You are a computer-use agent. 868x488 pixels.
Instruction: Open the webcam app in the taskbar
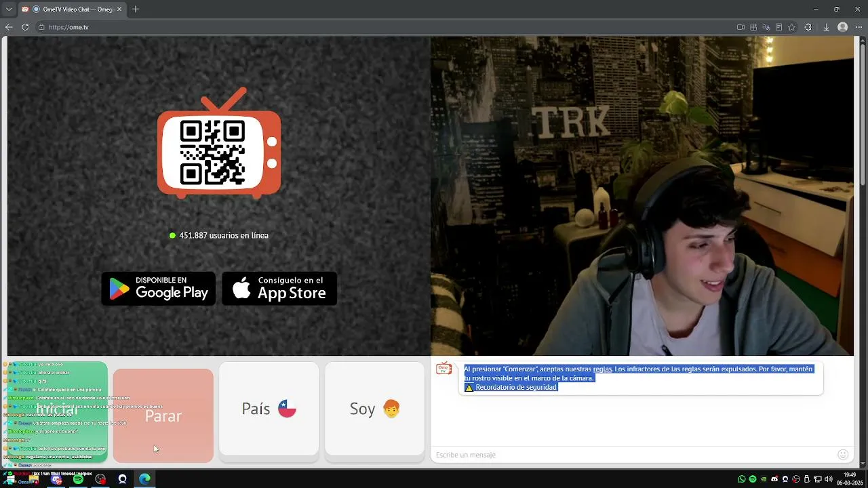pos(122,479)
